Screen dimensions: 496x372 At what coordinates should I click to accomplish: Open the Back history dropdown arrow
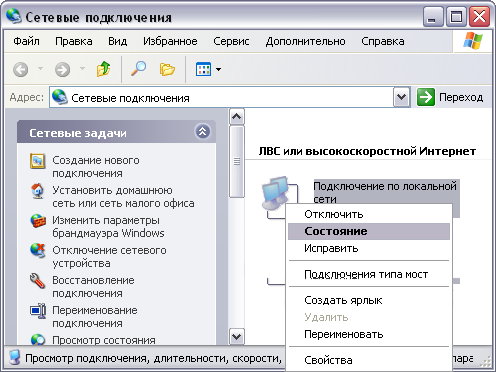point(40,69)
